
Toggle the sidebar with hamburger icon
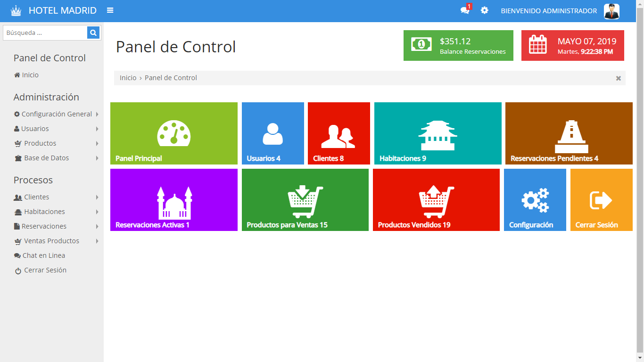coord(110,10)
